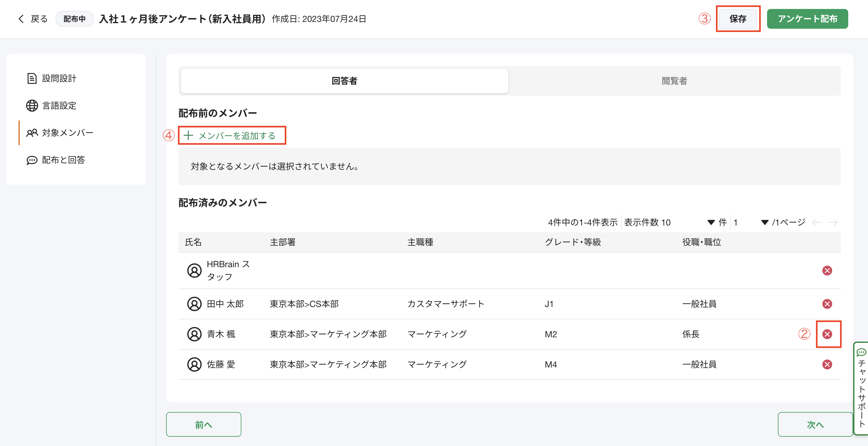Click 作成日 2023年07月24日 text
This screenshot has height=446, width=868.
click(x=319, y=19)
